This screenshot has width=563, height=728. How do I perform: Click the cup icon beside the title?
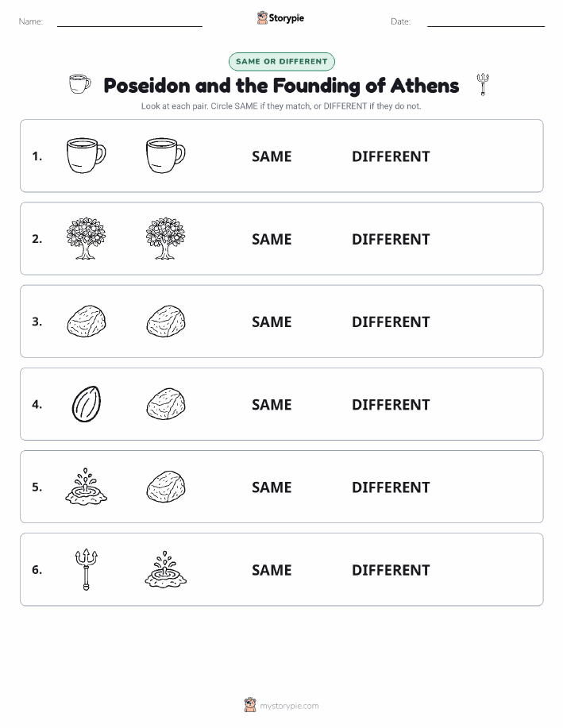(80, 84)
